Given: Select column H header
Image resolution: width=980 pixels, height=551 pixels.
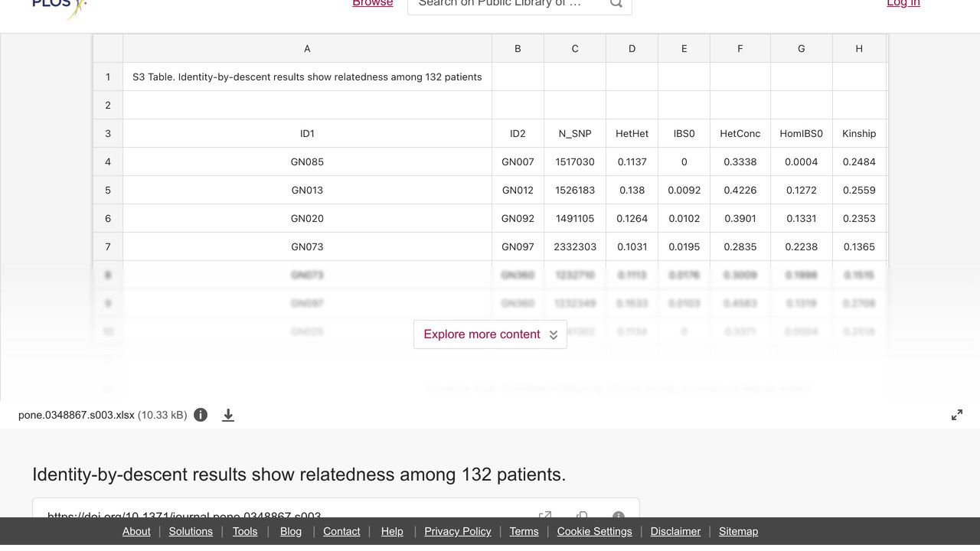Looking at the screenshot, I should (859, 48).
